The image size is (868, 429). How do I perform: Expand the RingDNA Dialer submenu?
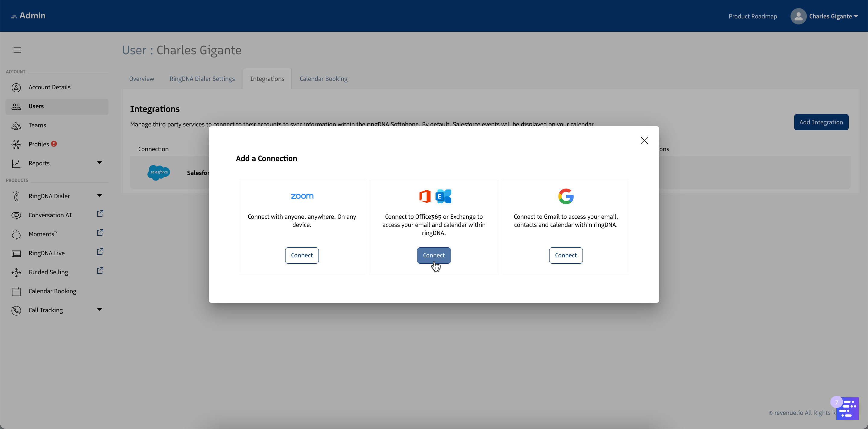pyautogui.click(x=99, y=195)
